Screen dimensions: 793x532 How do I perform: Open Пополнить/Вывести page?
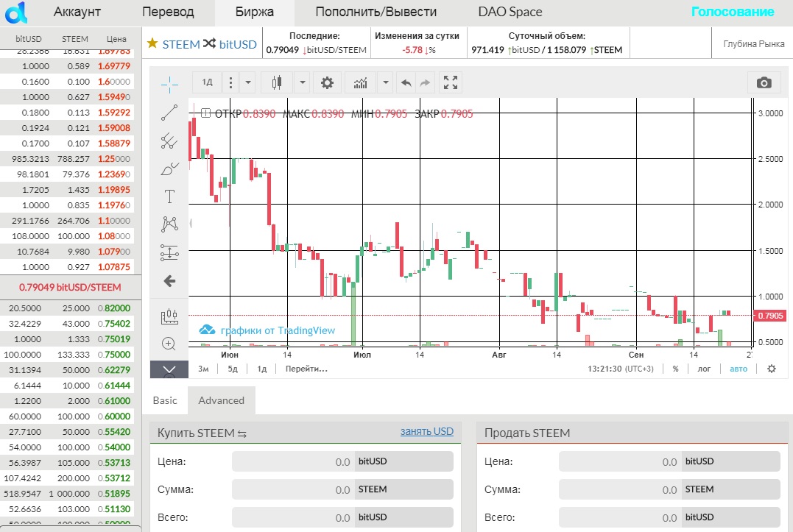coord(376,12)
